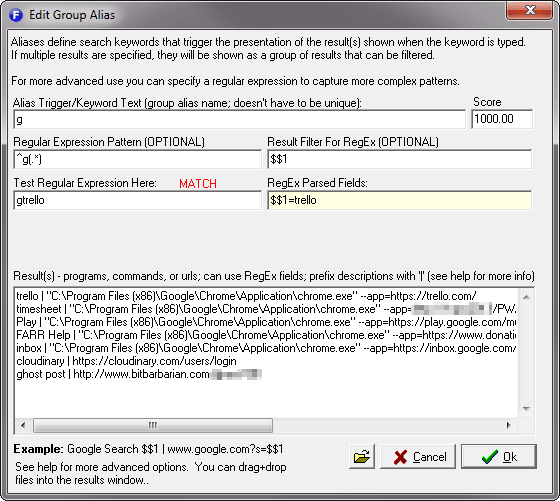Click the 'cloudinary' login URL line
Image resolution: width=560 pixels, height=501 pixels.
pyautogui.click(x=126, y=361)
